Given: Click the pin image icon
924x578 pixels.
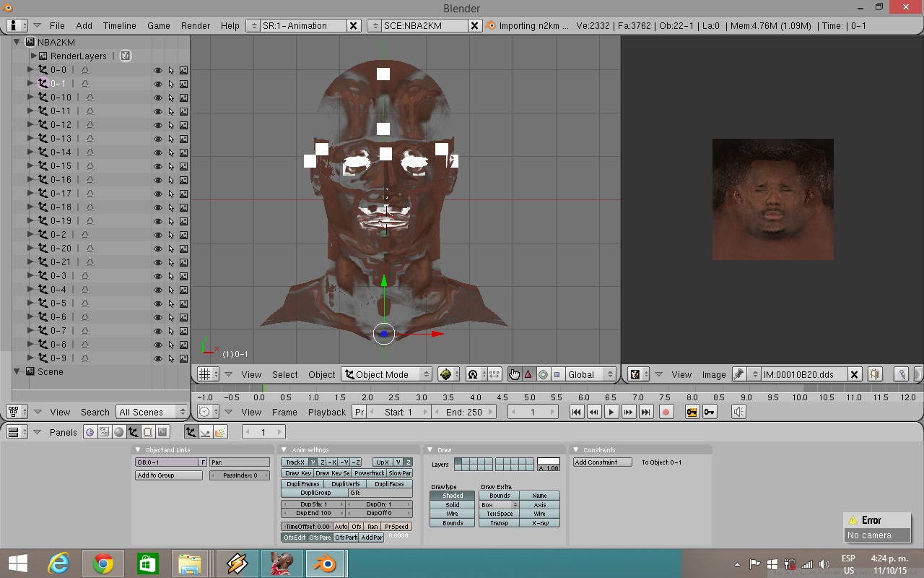Looking at the screenshot, I should tap(738, 374).
